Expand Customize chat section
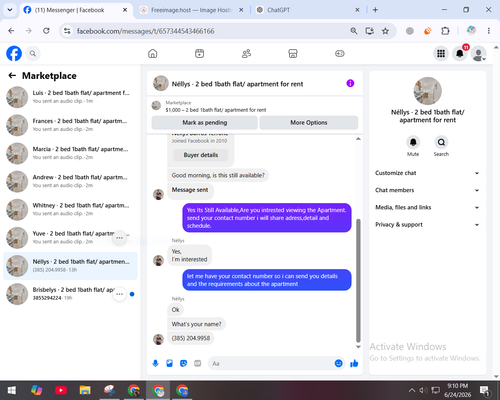The width and height of the screenshot is (500, 400). [427, 173]
